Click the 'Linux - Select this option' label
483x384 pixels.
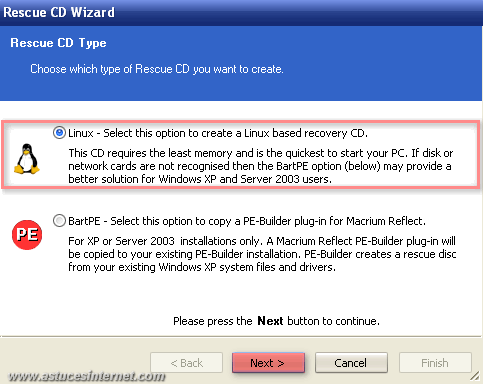pos(218,133)
